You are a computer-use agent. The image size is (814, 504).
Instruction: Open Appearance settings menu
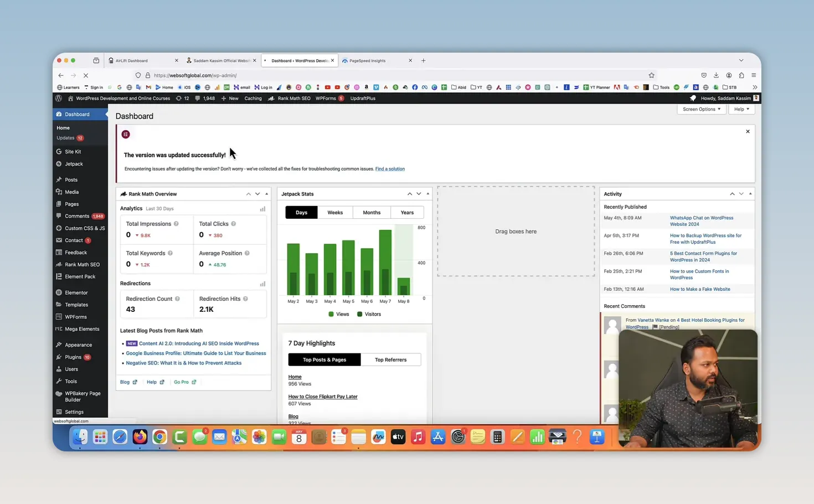coord(78,345)
